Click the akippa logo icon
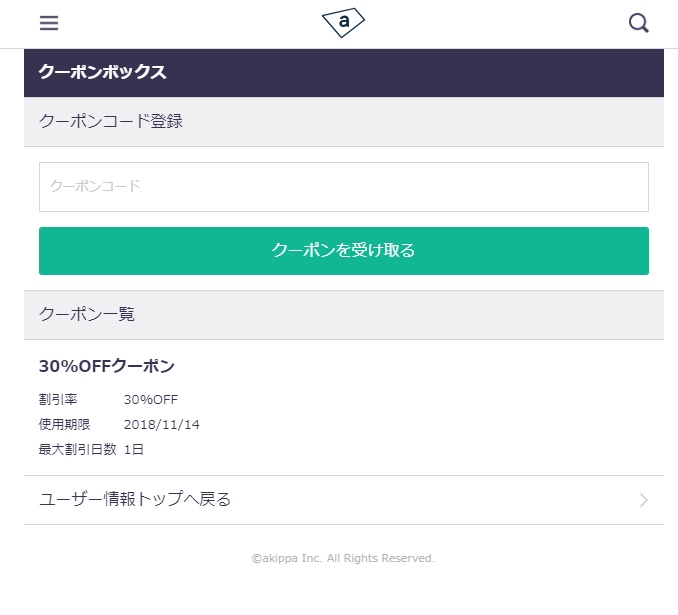This screenshot has width=678, height=615. coord(343,22)
